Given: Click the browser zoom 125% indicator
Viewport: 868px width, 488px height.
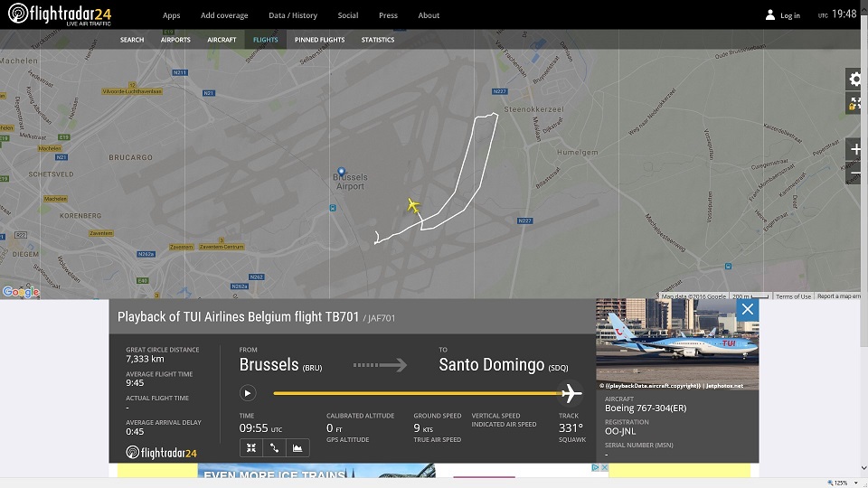Looking at the screenshot, I should (842, 483).
